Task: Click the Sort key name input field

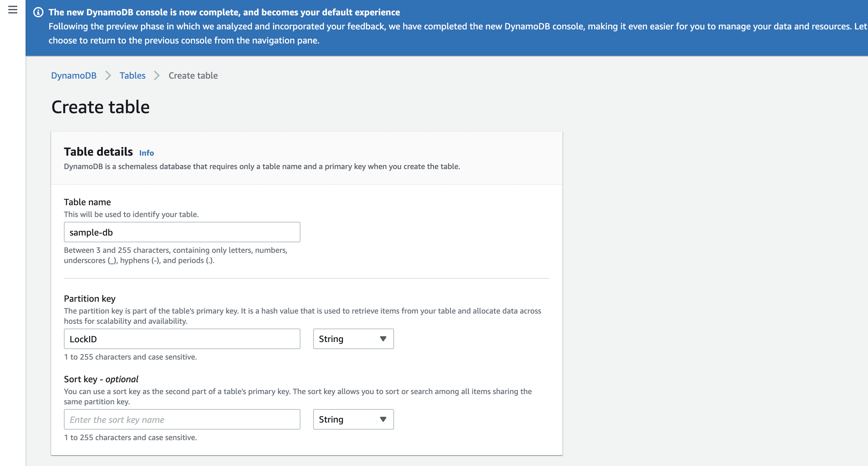Action: (x=182, y=420)
